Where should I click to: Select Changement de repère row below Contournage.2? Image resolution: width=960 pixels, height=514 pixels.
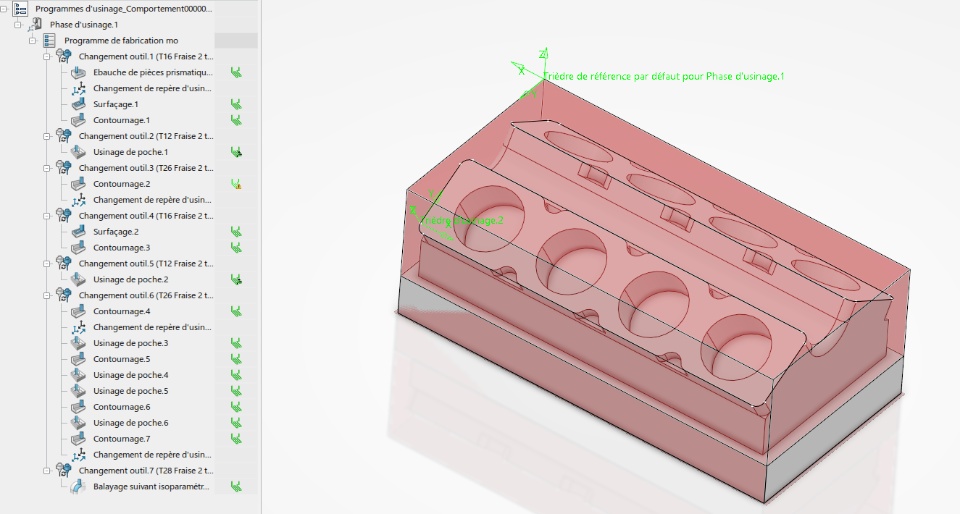pos(152,199)
